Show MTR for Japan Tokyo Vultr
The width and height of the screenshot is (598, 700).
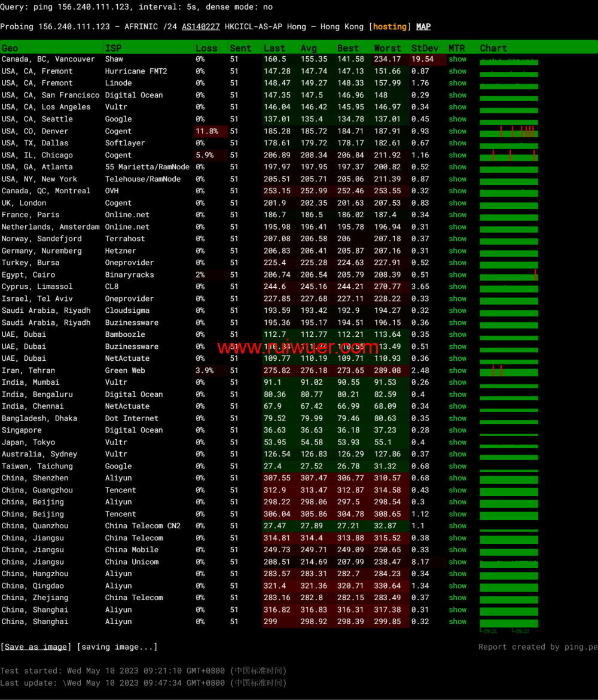[x=457, y=442]
